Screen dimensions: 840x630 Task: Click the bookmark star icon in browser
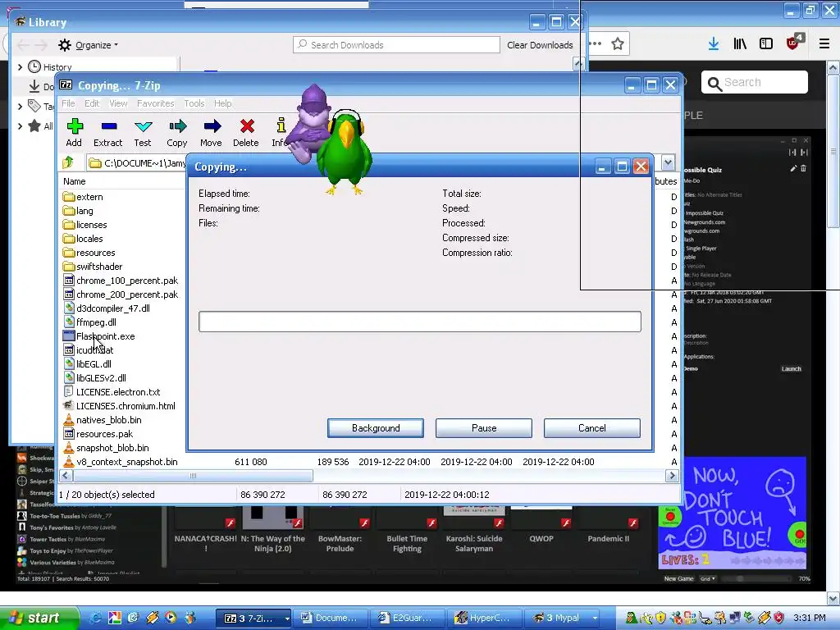[618, 44]
